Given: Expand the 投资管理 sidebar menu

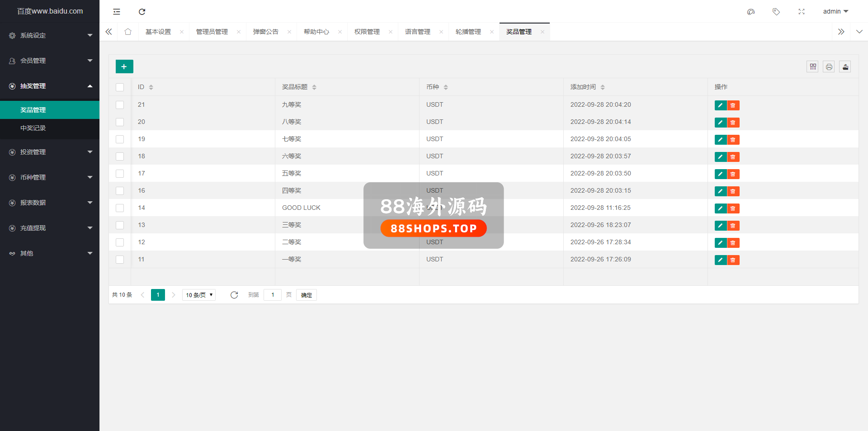Looking at the screenshot, I should [x=50, y=152].
